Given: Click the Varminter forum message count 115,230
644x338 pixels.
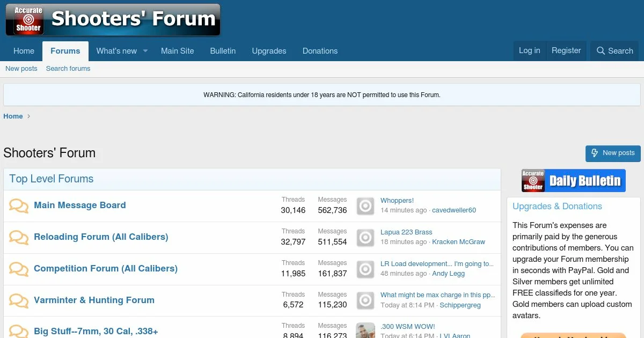Looking at the screenshot, I should 332,305.
